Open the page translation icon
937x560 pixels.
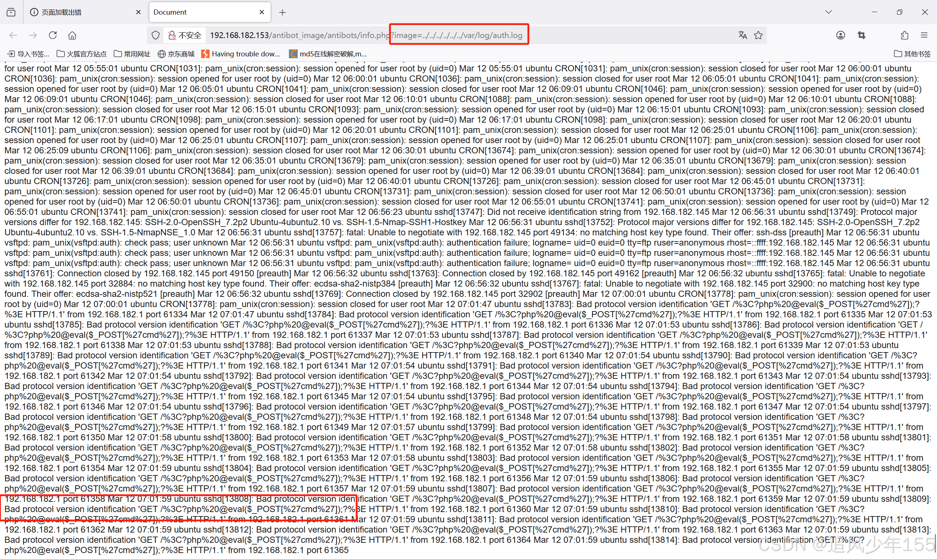tap(743, 35)
